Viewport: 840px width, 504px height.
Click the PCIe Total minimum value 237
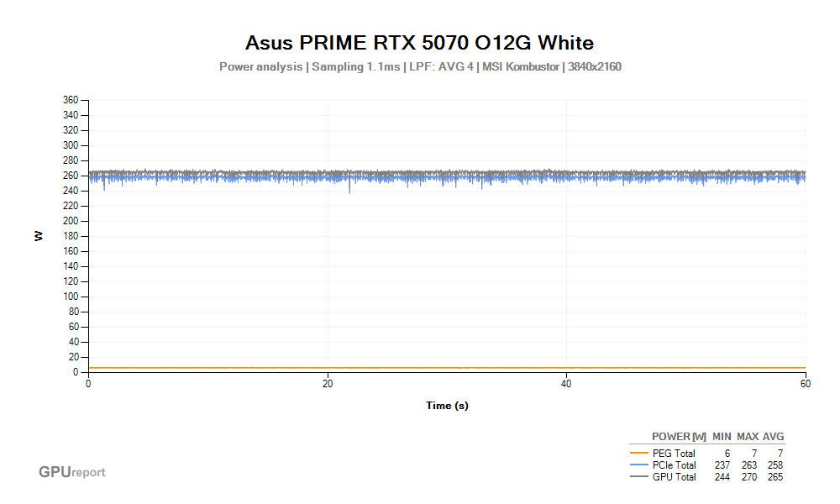pos(722,465)
